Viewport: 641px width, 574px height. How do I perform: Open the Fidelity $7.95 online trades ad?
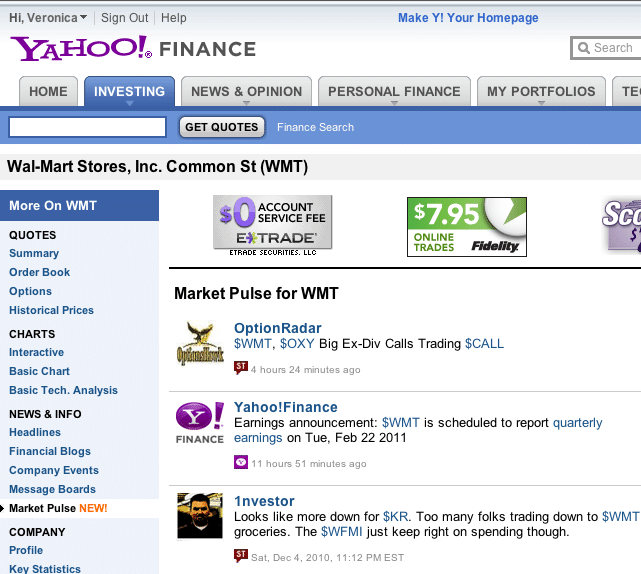point(466,226)
